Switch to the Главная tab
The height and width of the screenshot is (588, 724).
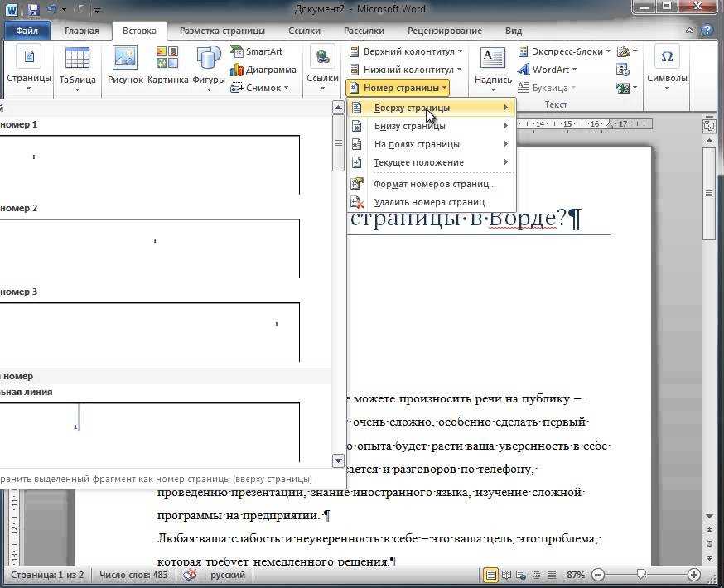point(82,31)
